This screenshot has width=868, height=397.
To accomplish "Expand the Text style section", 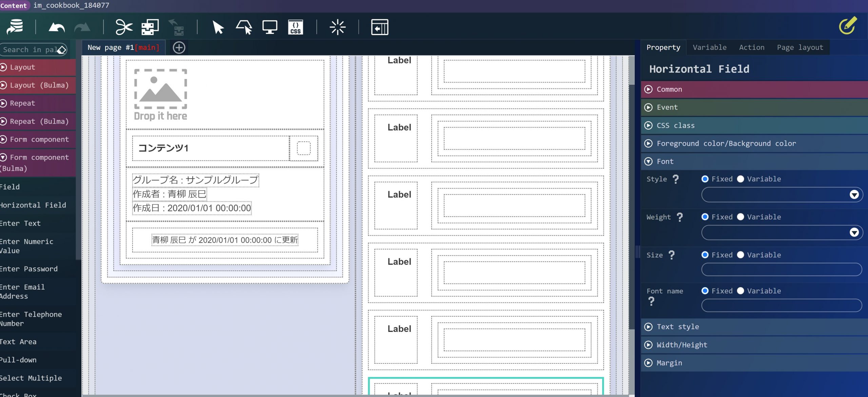I will coord(677,327).
